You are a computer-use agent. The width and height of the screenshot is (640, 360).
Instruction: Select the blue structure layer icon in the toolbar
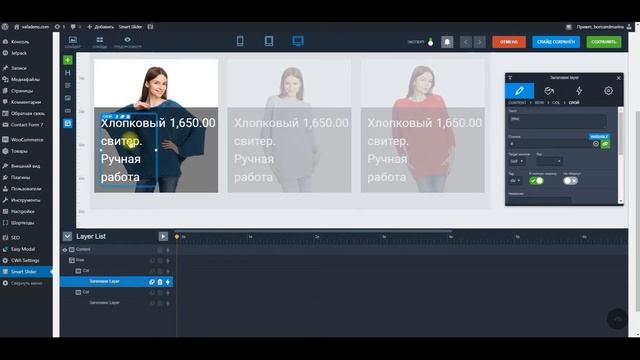(68, 123)
